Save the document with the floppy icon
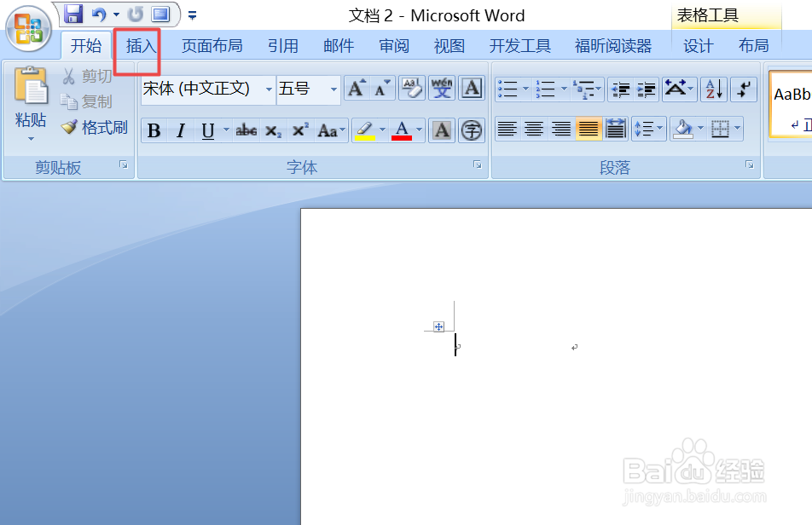The height and width of the screenshot is (525, 812). pyautogui.click(x=73, y=14)
